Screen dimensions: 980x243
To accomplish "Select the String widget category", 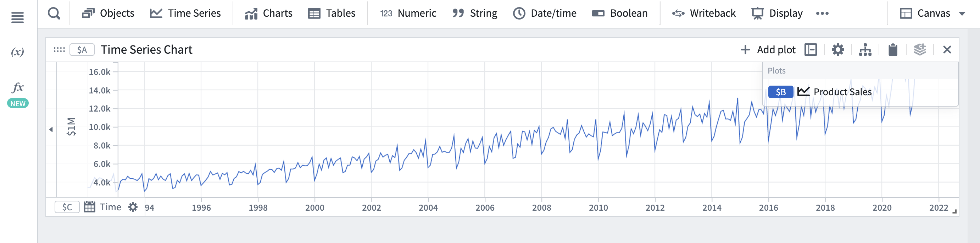I will [x=475, y=13].
